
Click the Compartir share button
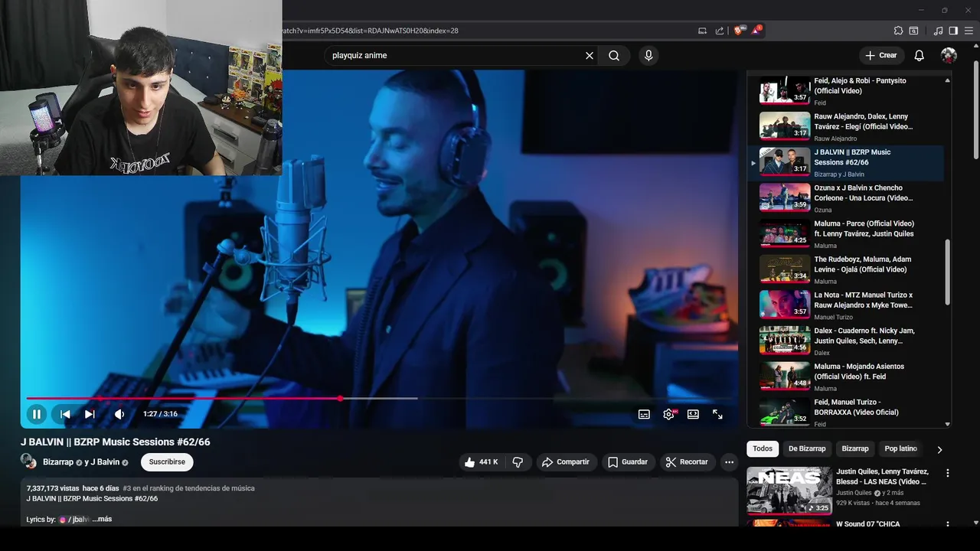tap(565, 462)
